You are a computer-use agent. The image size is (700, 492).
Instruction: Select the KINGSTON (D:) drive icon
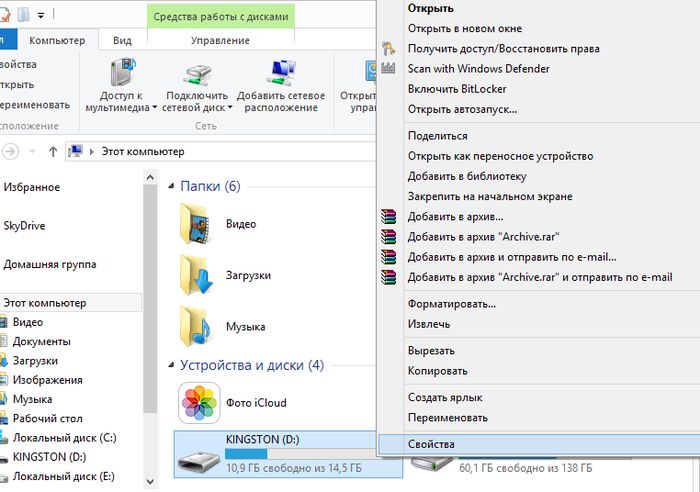pos(198,455)
